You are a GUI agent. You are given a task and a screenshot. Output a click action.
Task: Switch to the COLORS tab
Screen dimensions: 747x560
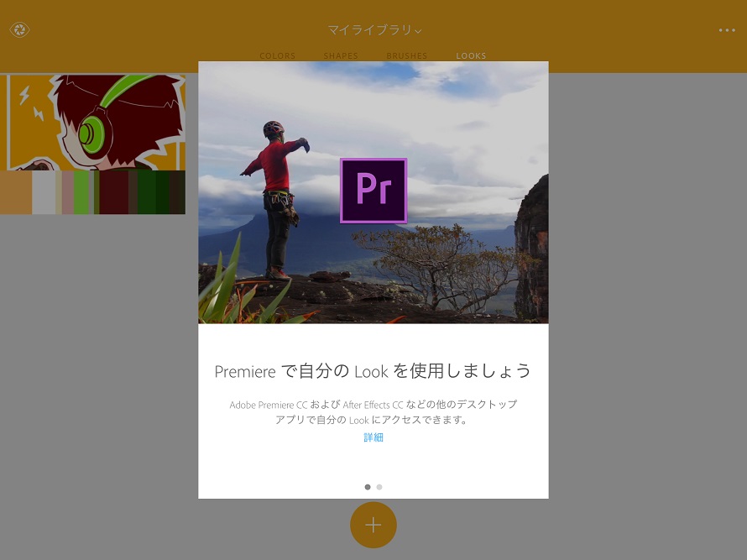tap(277, 55)
